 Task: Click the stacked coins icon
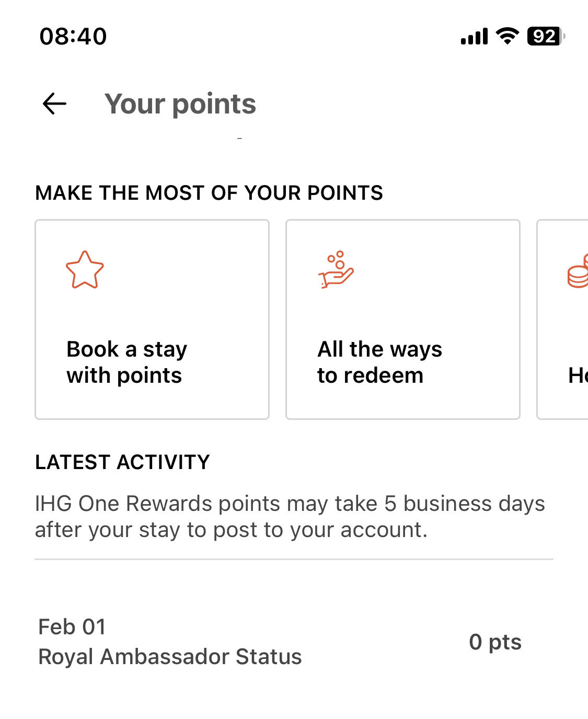pos(578,271)
